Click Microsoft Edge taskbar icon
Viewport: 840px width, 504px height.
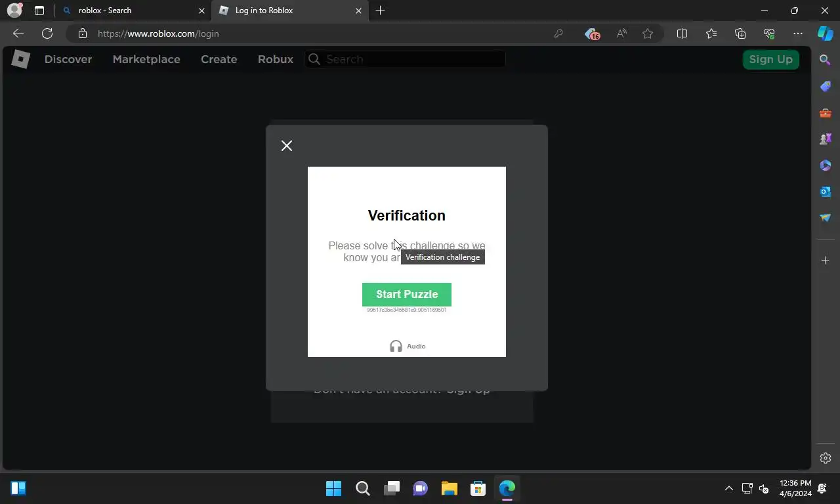point(507,488)
